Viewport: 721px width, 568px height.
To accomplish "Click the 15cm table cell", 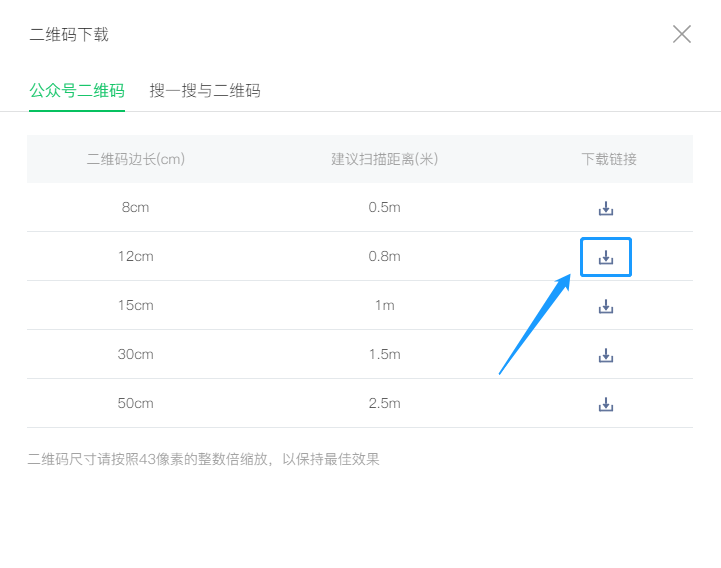I will 136,306.
